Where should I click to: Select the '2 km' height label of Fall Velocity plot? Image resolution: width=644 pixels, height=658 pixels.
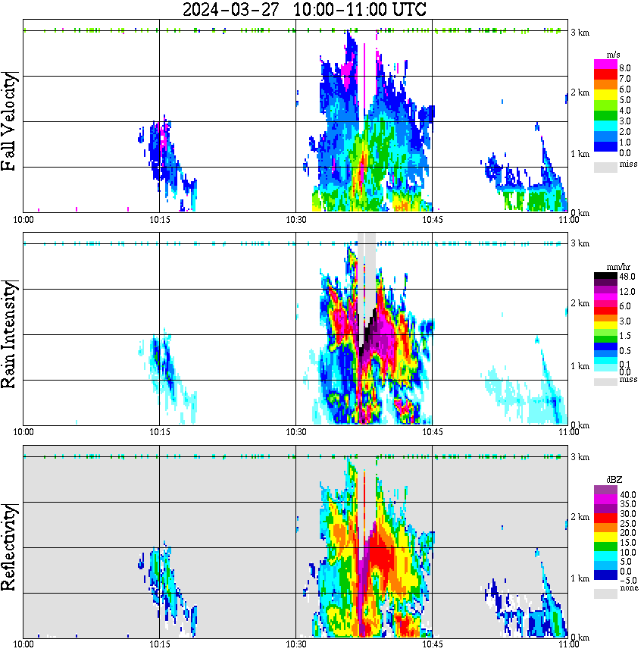580,92
